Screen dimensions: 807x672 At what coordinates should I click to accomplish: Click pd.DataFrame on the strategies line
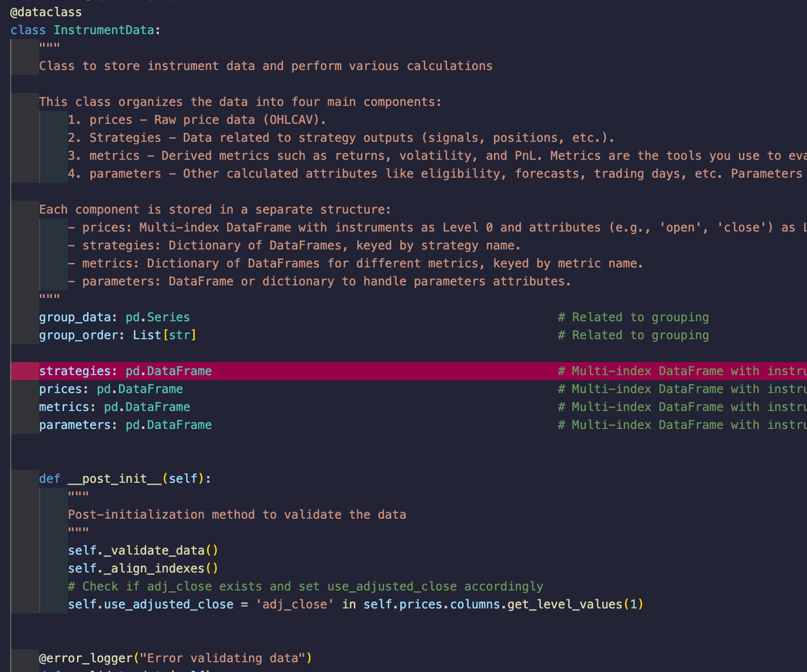[169, 371]
